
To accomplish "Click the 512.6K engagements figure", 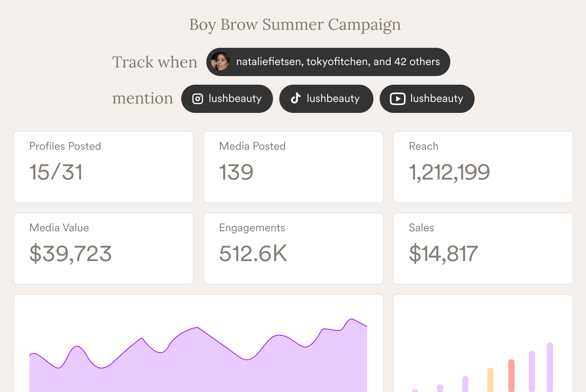I will click(253, 254).
